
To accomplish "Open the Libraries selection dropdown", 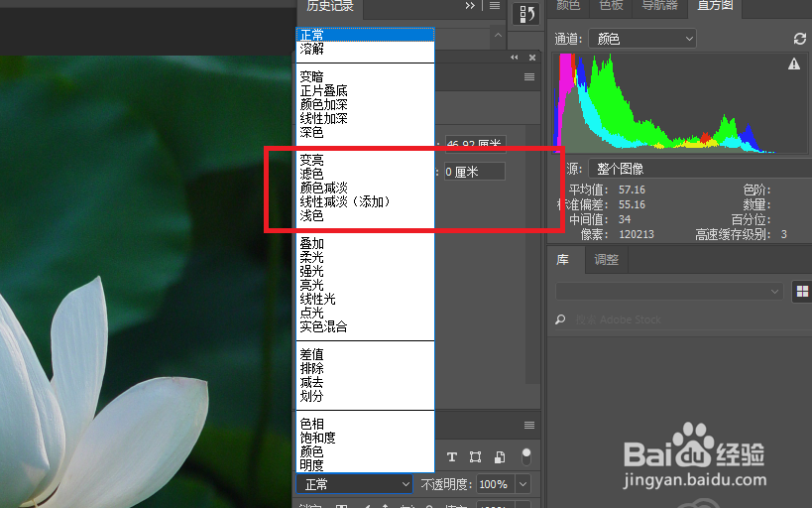I will point(669,292).
